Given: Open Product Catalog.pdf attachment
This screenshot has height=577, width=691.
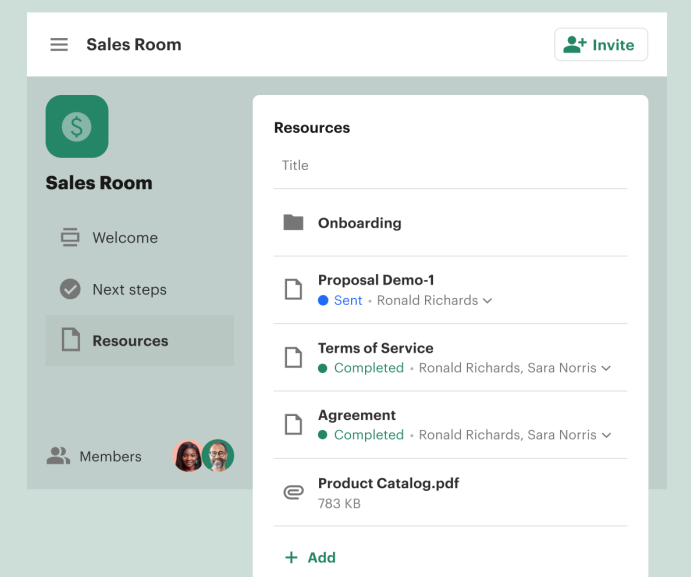Looking at the screenshot, I should 388,483.
